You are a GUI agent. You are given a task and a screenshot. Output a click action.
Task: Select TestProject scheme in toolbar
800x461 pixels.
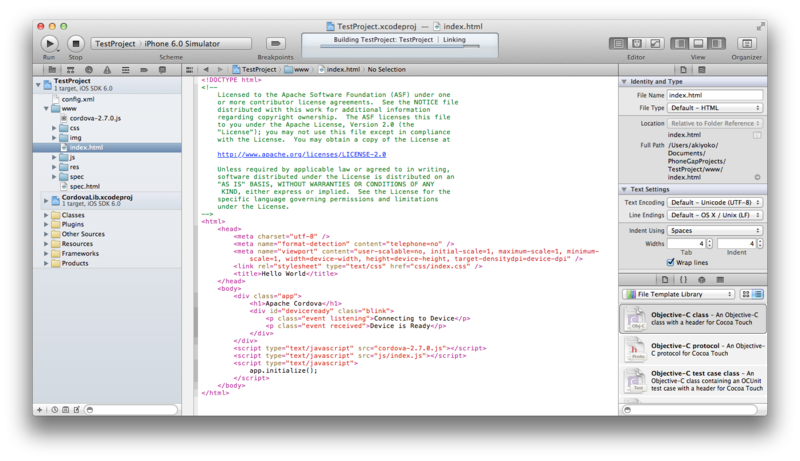115,44
